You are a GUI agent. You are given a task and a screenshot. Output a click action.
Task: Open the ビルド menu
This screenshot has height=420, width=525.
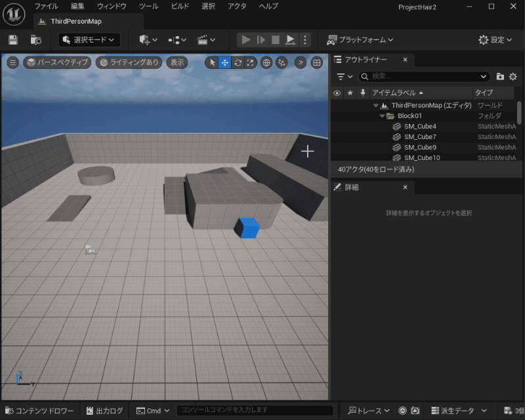(180, 6)
